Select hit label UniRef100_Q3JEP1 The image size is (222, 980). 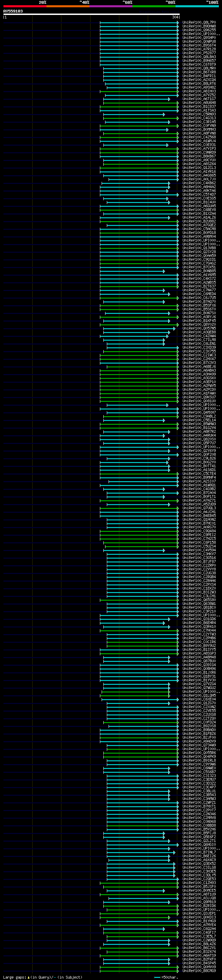pyautogui.click(x=199, y=914)
